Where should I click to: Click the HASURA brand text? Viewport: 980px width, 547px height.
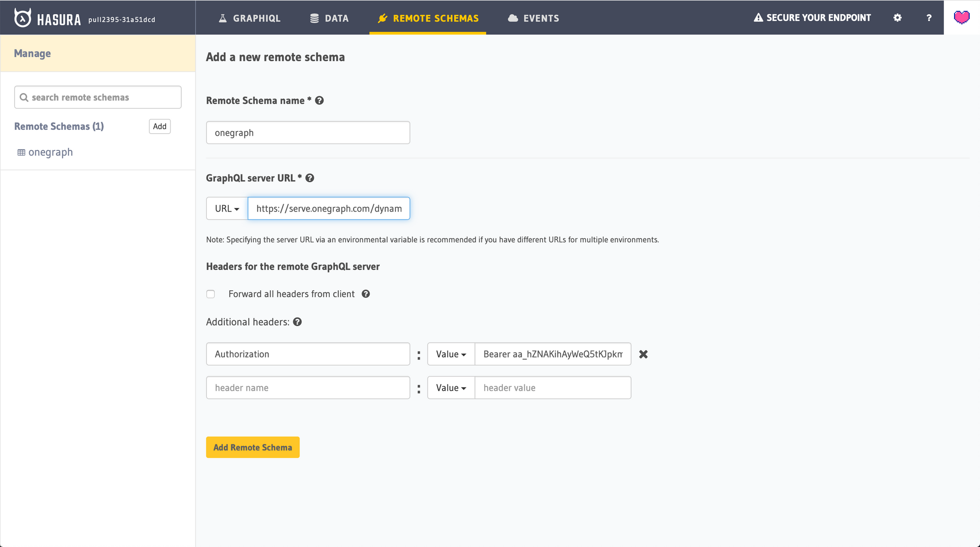(59, 20)
